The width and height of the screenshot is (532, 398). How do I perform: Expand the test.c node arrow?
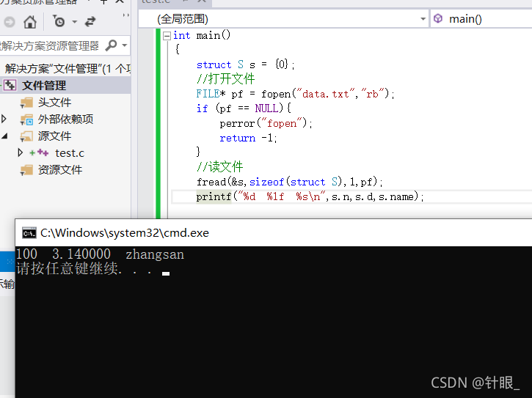[x=21, y=153]
